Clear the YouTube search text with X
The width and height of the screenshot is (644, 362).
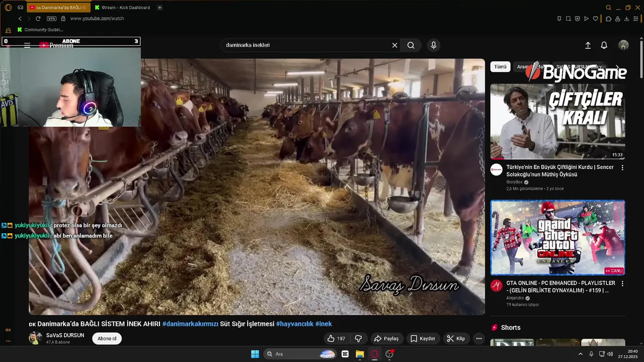395,45
